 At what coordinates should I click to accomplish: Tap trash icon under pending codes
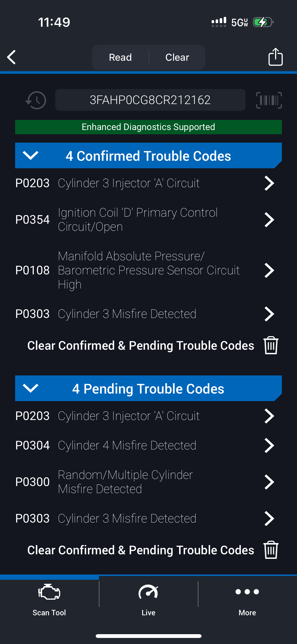point(271,550)
